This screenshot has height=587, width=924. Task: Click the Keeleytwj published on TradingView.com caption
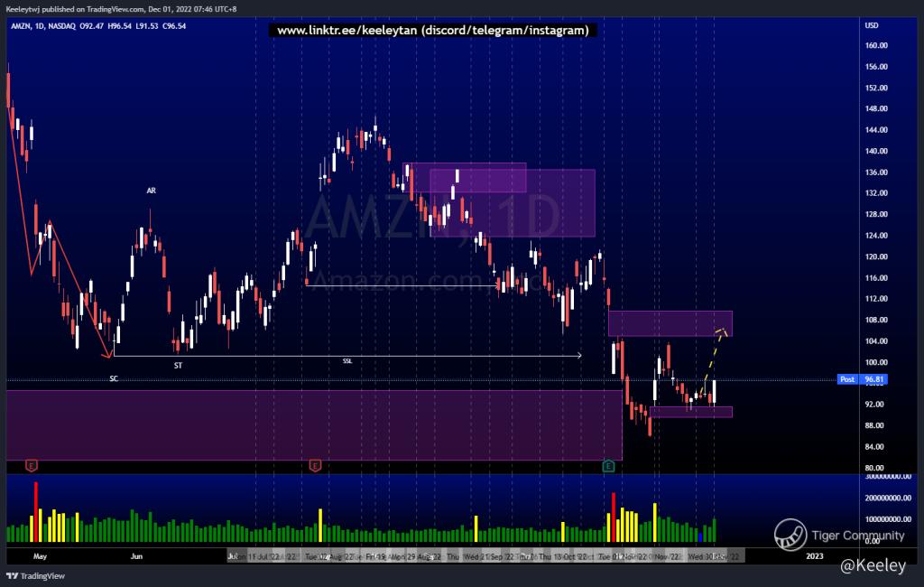point(122,9)
